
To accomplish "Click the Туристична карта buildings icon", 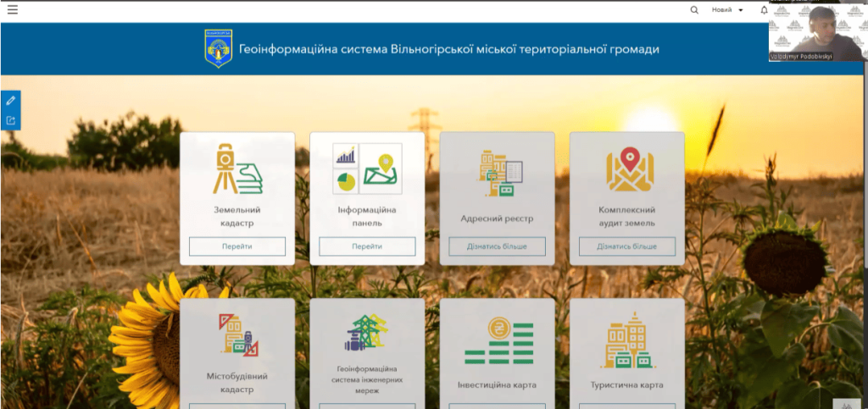I will pyautogui.click(x=627, y=340).
